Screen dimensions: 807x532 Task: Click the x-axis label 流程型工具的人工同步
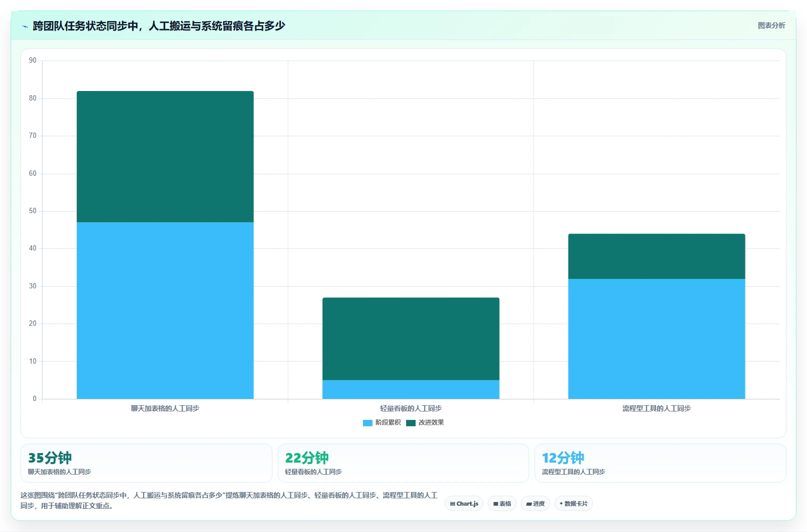657,408
